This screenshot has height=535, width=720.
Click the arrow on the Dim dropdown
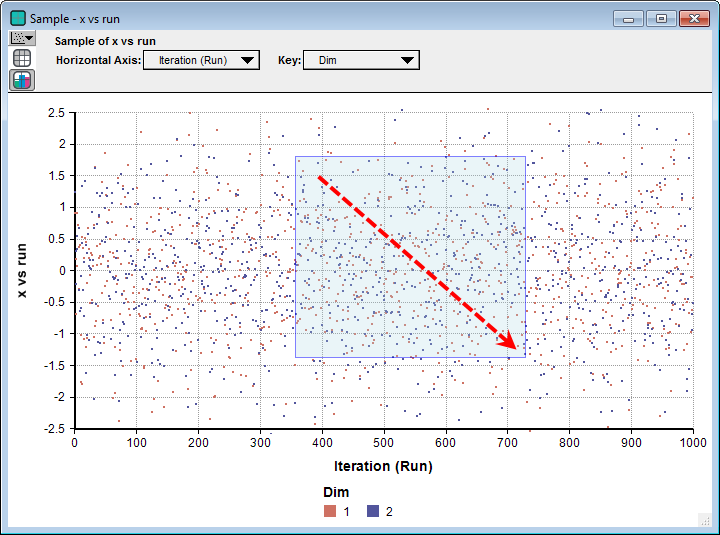pos(407,61)
